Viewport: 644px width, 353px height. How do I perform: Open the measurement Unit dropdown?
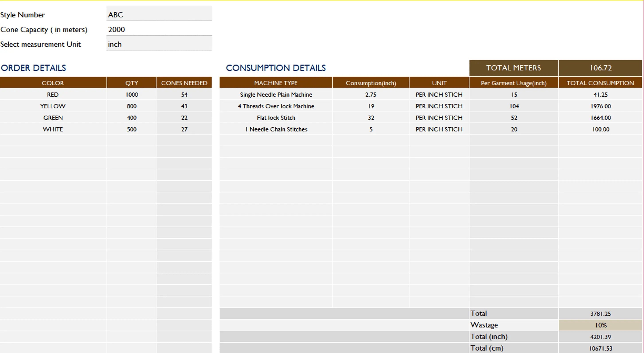pos(159,44)
